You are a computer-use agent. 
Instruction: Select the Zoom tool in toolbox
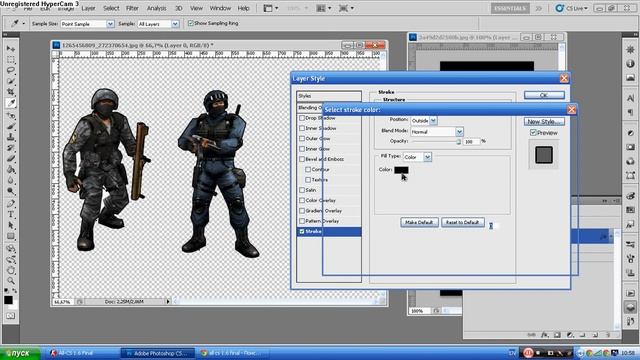(11, 280)
